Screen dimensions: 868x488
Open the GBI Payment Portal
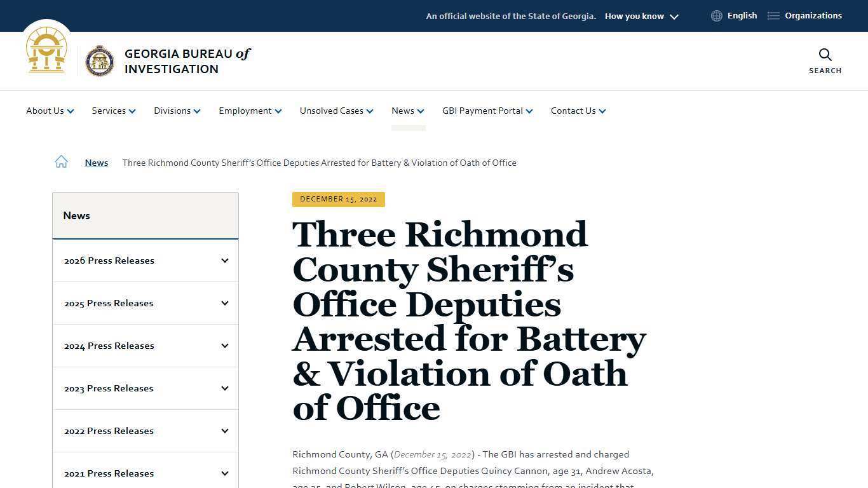point(482,111)
